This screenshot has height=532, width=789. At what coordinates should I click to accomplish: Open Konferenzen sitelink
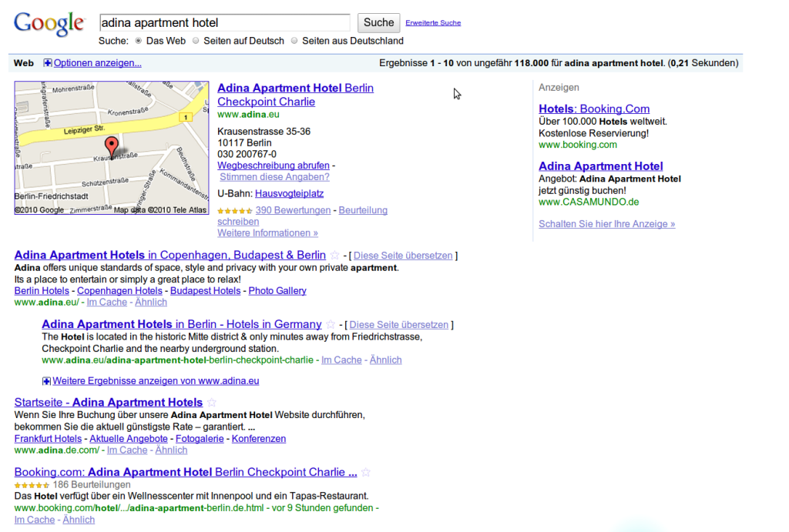[259, 439]
